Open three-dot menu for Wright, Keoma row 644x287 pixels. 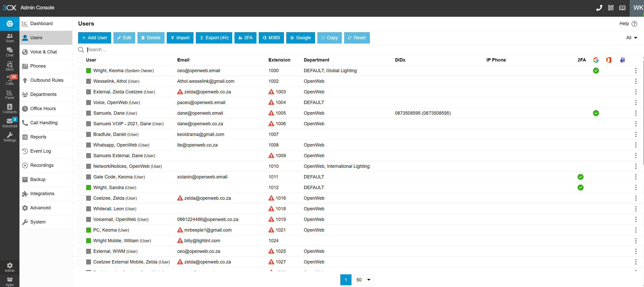click(x=636, y=71)
